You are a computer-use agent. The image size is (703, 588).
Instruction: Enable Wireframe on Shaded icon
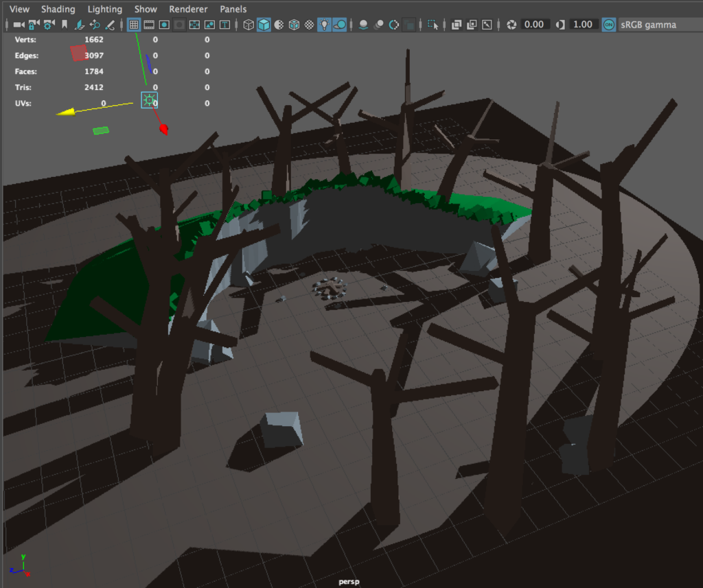294,25
